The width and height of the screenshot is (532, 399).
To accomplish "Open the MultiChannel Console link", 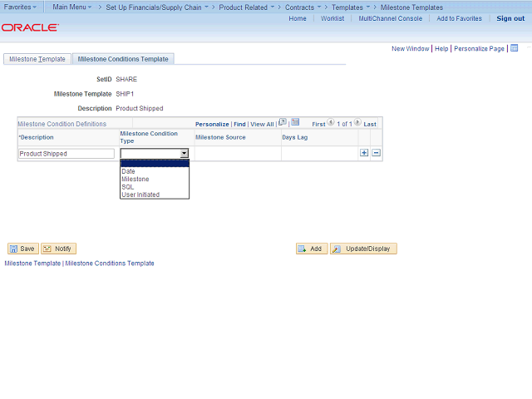I will (x=391, y=18).
